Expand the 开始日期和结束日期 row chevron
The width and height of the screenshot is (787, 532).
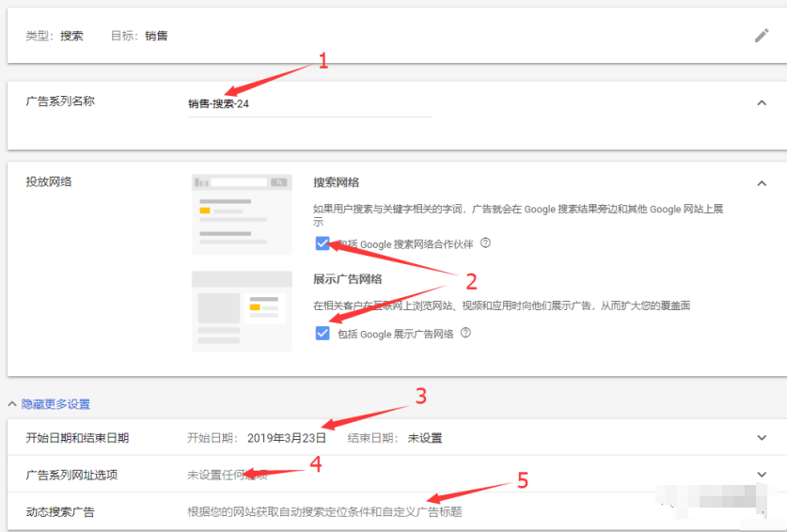tap(762, 437)
